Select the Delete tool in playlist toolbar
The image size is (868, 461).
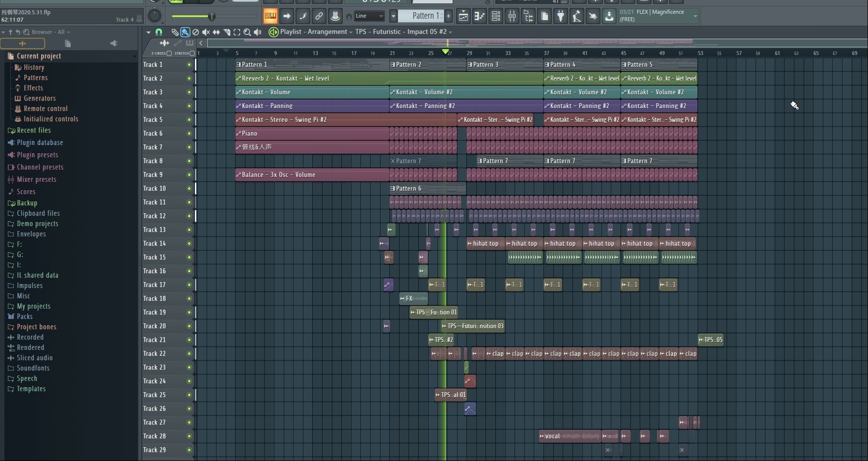point(195,32)
